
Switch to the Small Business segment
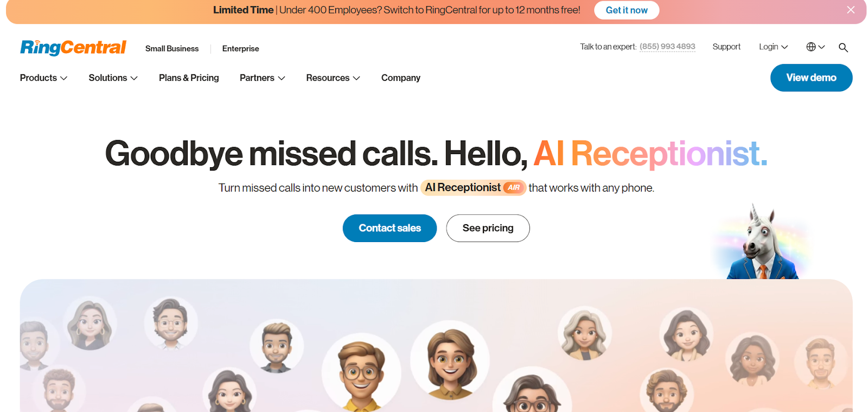pyautogui.click(x=172, y=48)
